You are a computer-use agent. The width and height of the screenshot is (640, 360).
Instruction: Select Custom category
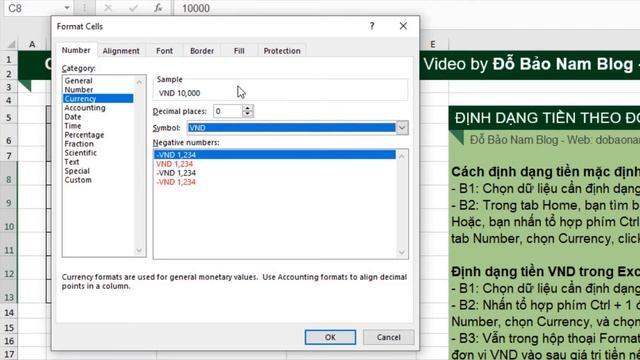tap(98, 180)
